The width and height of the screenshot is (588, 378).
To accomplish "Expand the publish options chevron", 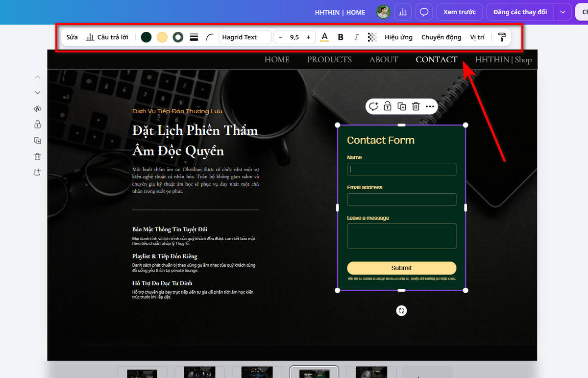I will pyautogui.click(x=563, y=12).
